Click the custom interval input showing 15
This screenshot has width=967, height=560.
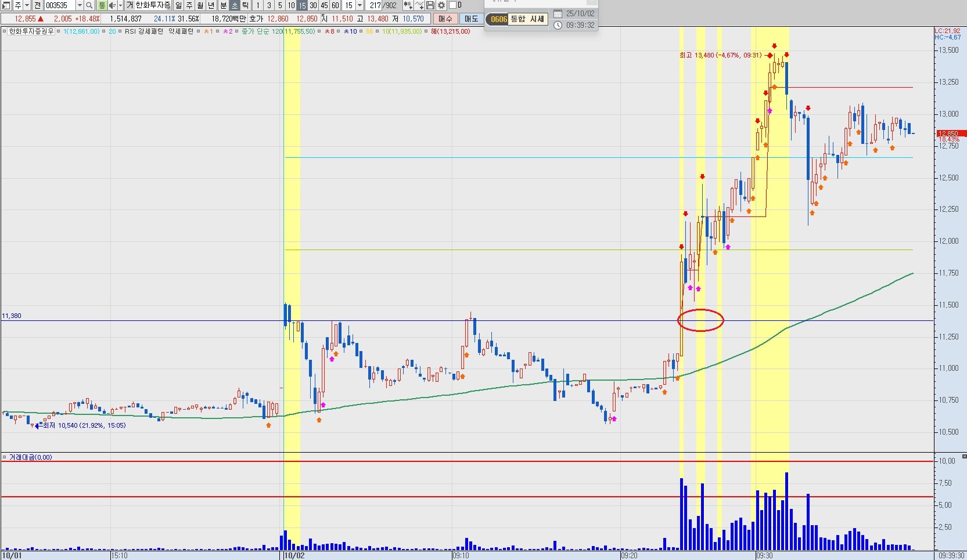[x=349, y=5]
